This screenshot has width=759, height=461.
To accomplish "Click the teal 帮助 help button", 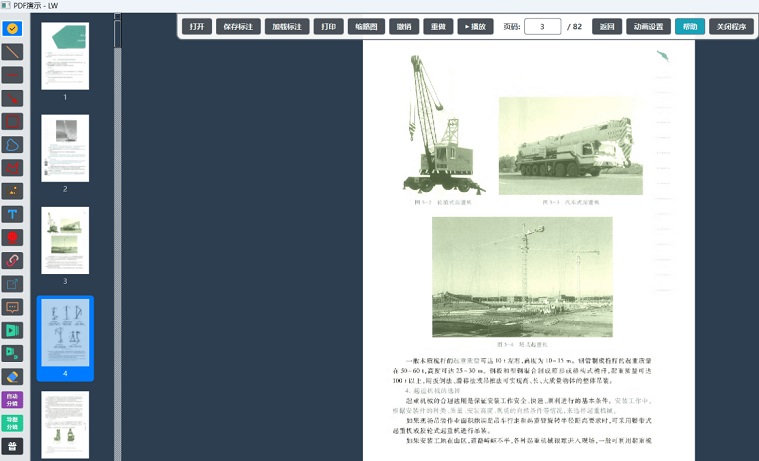I will point(690,27).
